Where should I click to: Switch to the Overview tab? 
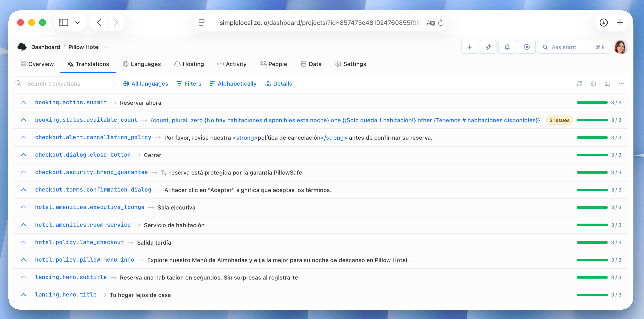click(x=37, y=64)
